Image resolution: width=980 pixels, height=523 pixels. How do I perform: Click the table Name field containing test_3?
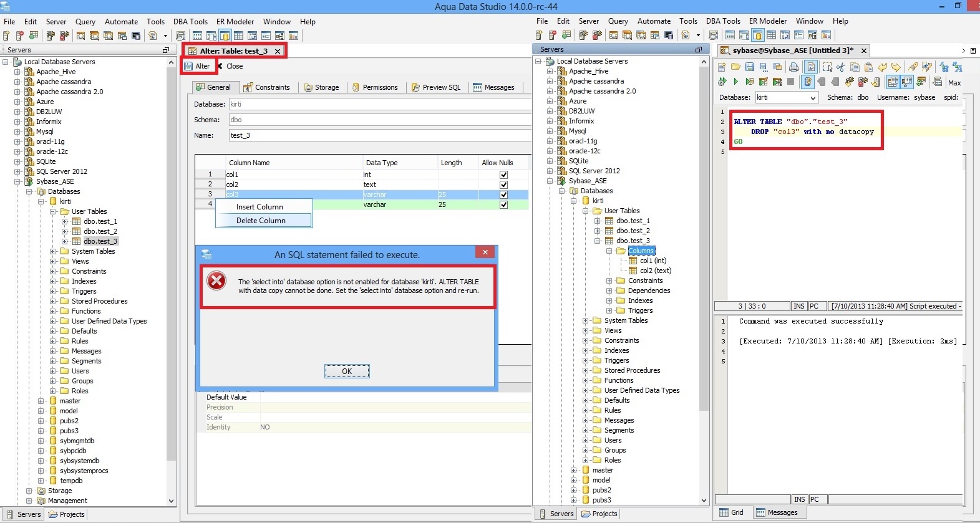[x=380, y=135]
